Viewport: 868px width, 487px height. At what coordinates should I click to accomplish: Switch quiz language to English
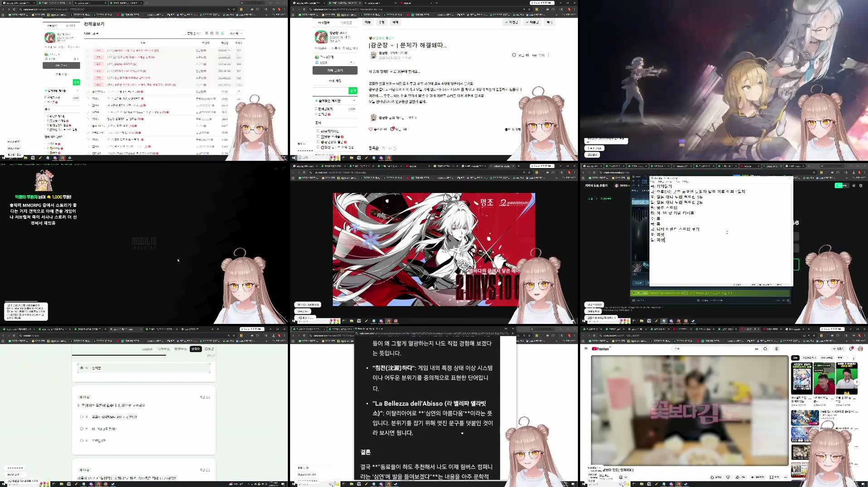[x=147, y=349]
